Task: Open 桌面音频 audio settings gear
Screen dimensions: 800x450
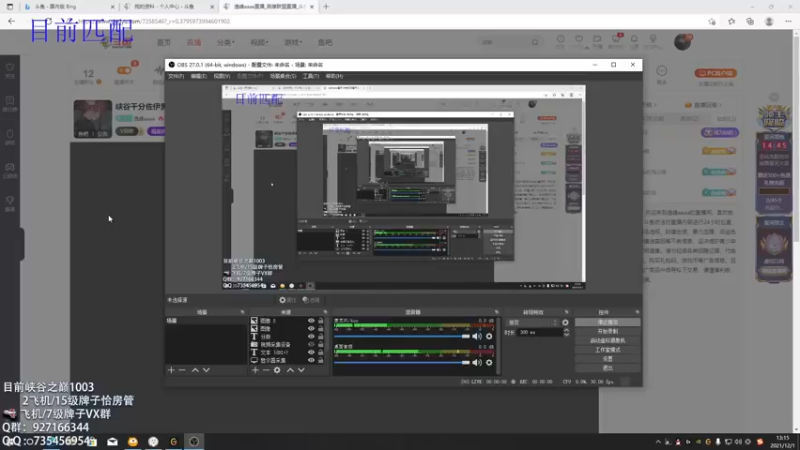Action: (489, 362)
